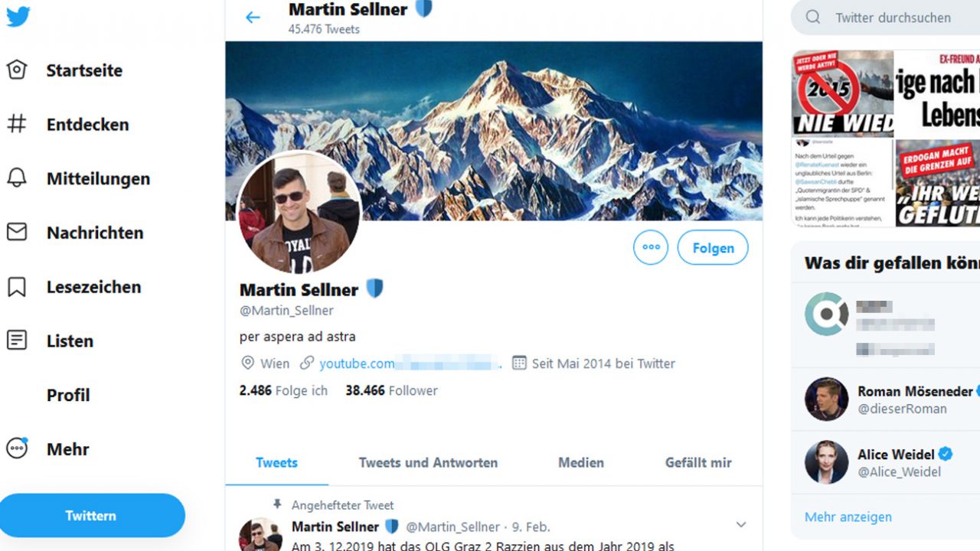980x551 pixels.
Task: Click the Twitter durchsuchen search field
Action: point(893,18)
